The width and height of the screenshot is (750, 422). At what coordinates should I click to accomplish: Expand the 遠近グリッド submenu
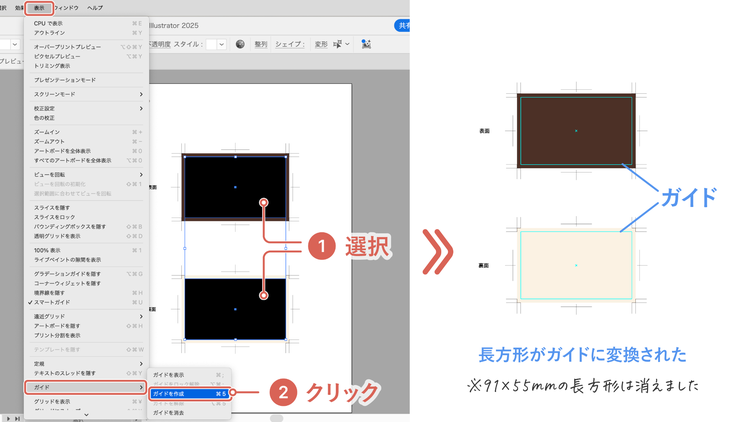tap(87, 316)
